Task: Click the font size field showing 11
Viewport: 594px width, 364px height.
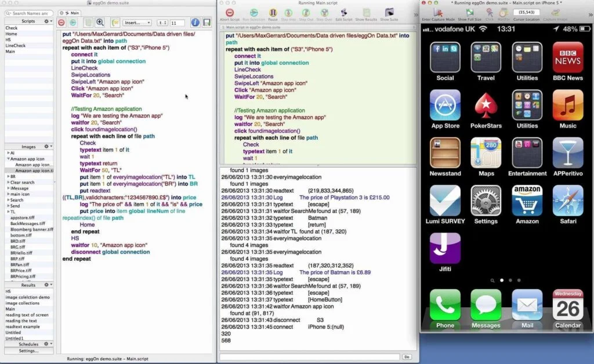Action: [x=177, y=23]
